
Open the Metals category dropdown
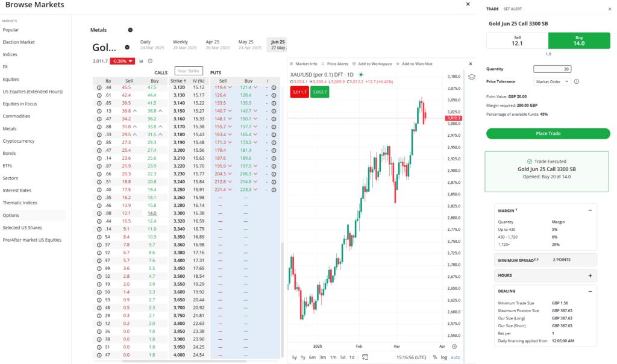pyautogui.click(x=130, y=30)
